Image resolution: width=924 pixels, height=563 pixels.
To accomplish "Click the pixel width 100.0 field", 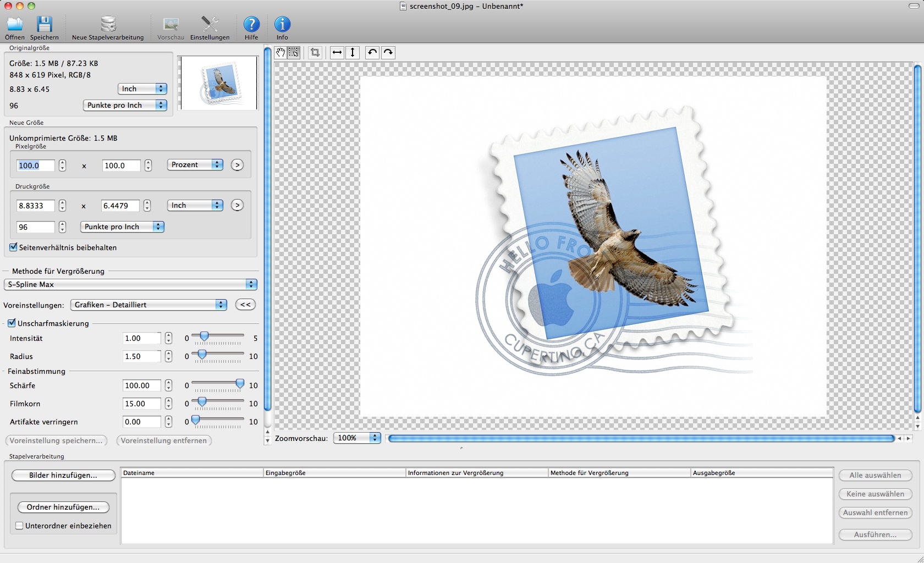I will (x=36, y=165).
